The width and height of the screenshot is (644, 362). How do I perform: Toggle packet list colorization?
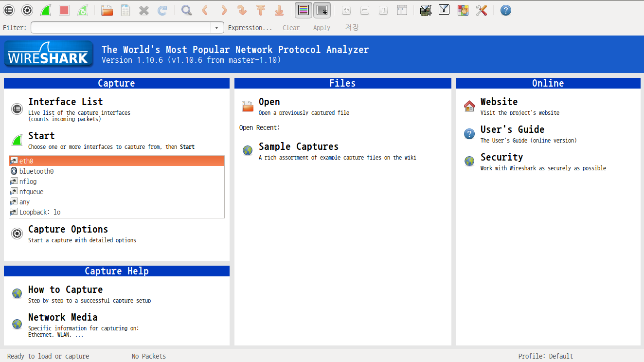[x=304, y=10]
